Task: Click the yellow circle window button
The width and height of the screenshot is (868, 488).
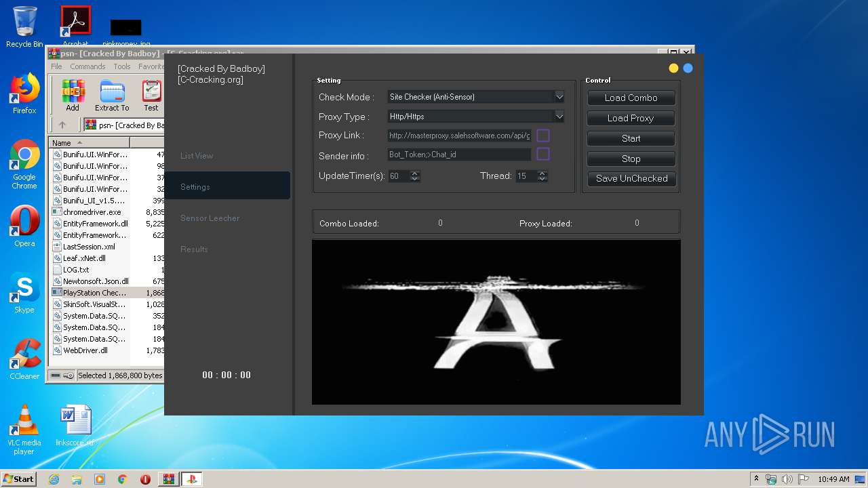Action: (673, 68)
